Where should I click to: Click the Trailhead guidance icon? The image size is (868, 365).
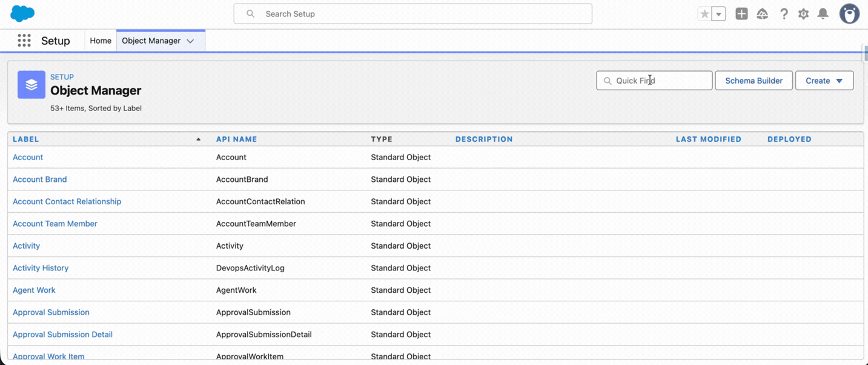763,14
